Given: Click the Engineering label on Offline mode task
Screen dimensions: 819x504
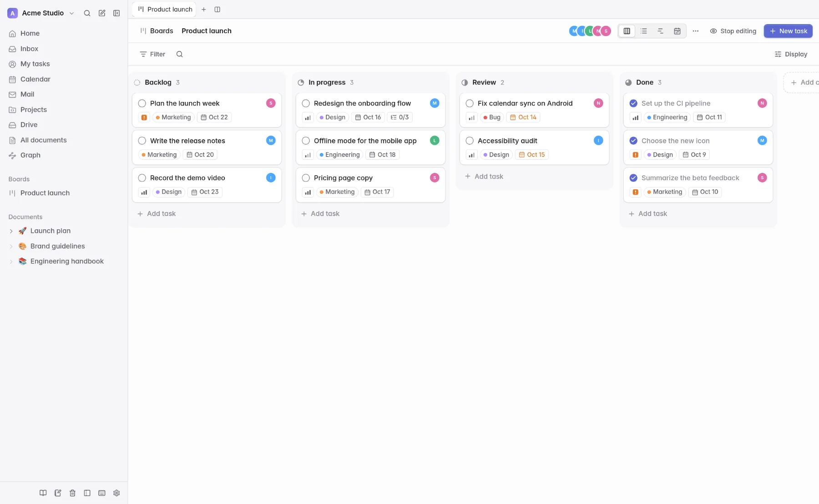Looking at the screenshot, I should 339,155.
